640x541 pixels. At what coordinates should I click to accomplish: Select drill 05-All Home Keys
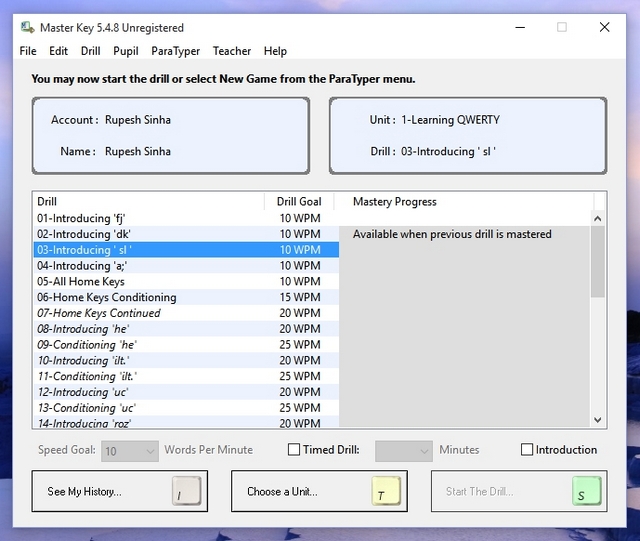[186, 281]
